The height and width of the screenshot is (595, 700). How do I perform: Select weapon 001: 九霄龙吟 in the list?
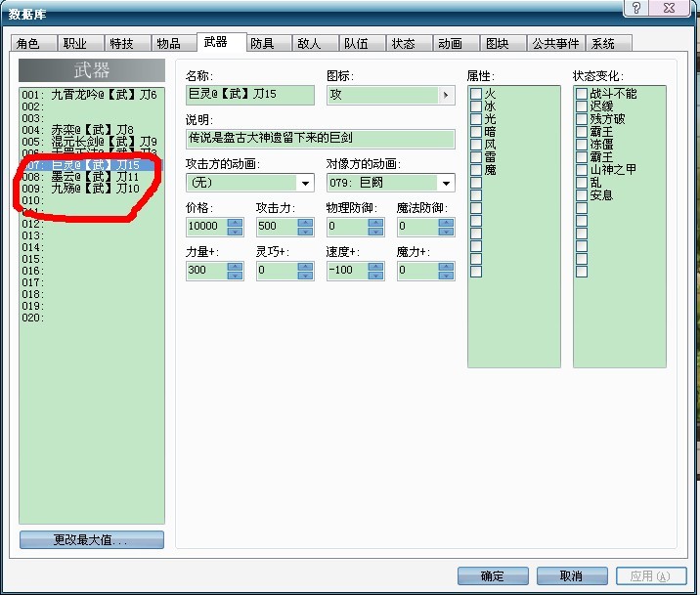(92, 95)
